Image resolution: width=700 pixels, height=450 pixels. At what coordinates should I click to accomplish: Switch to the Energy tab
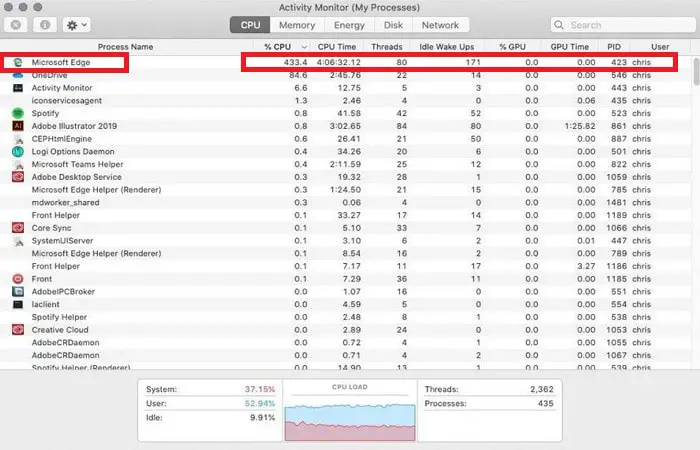coord(349,25)
